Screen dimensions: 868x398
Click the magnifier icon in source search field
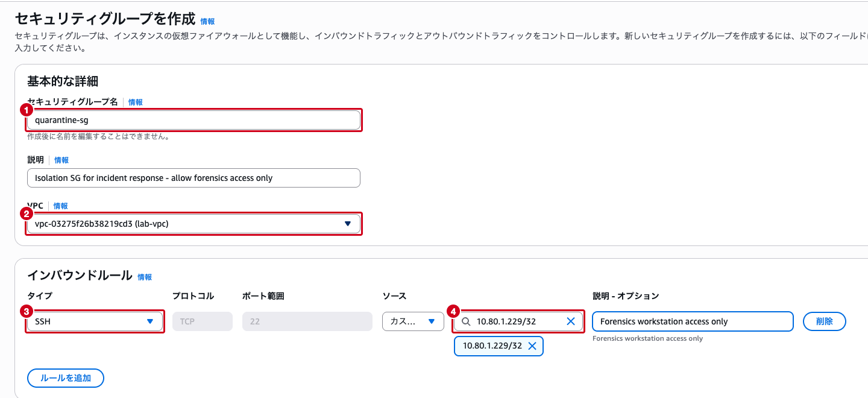[466, 321]
